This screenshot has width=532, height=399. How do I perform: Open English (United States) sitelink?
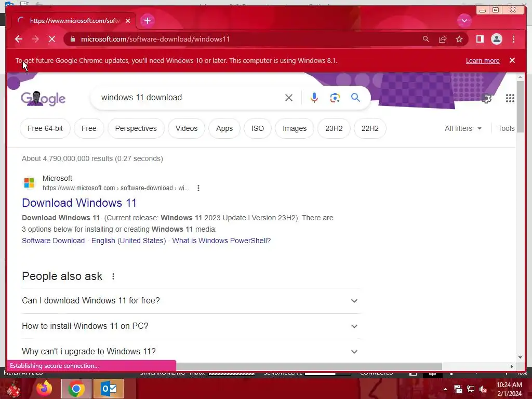129,241
